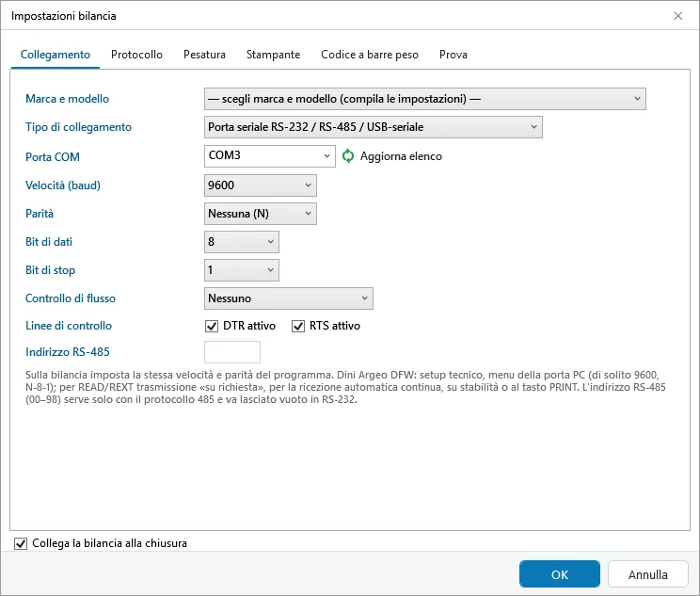Click the Bit di stop label

coord(50,270)
